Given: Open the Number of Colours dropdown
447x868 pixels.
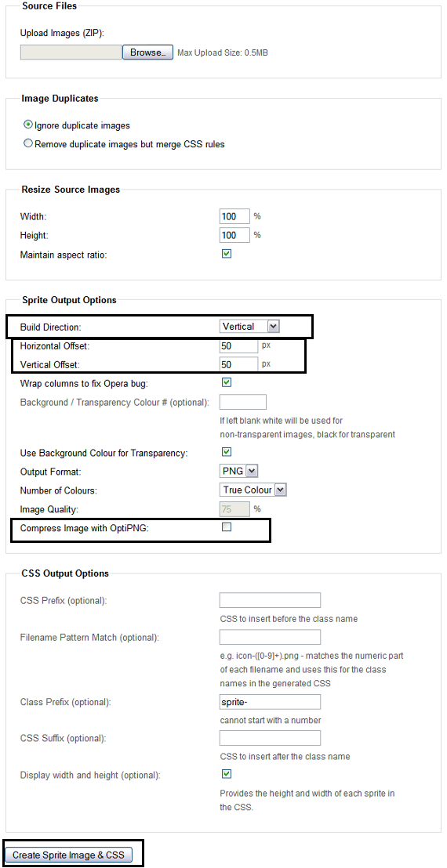Looking at the screenshot, I should click(x=253, y=490).
